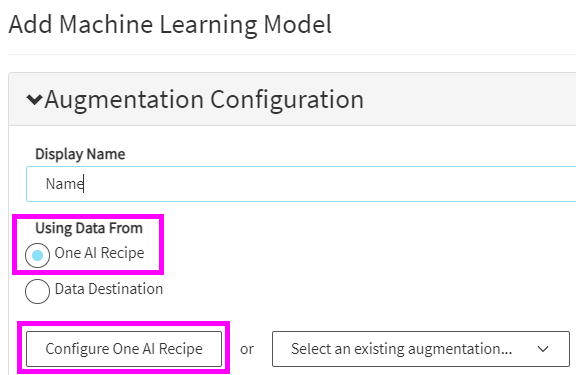Click the Using Data From label
The width and height of the screenshot is (576, 375).
point(89,228)
